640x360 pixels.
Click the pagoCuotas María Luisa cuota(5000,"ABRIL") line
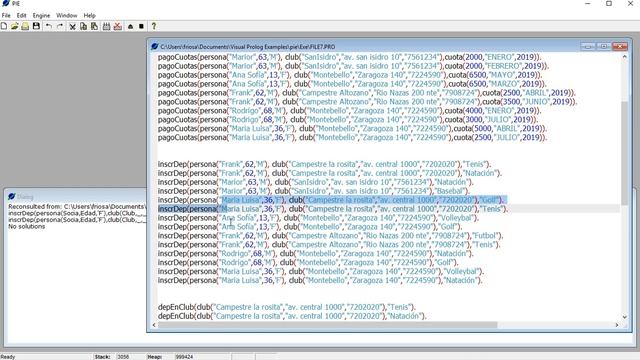[353, 129]
